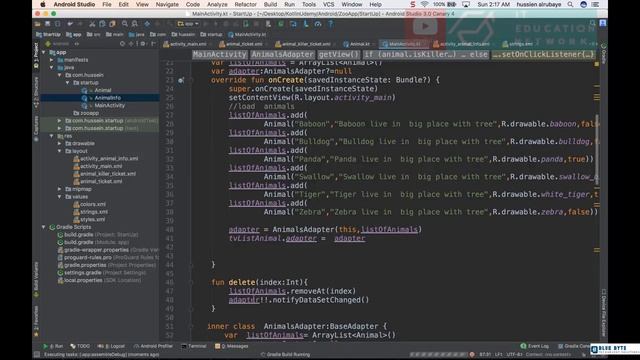Viewport: 640px width, 360px height.
Task: Click the Save All toolbar icon
Action: [x=47, y=24]
